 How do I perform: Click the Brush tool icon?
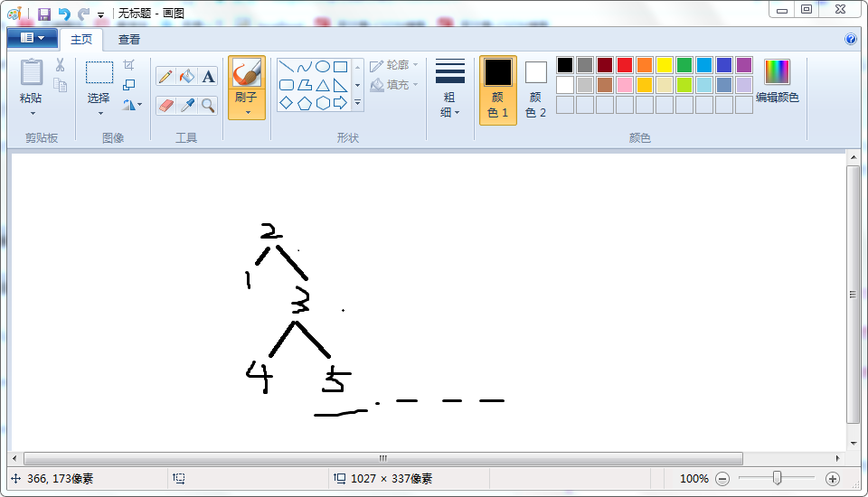247,73
